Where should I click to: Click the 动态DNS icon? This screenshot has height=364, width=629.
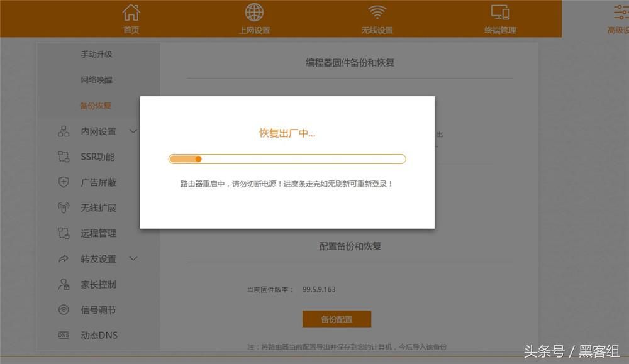point(64,335)
